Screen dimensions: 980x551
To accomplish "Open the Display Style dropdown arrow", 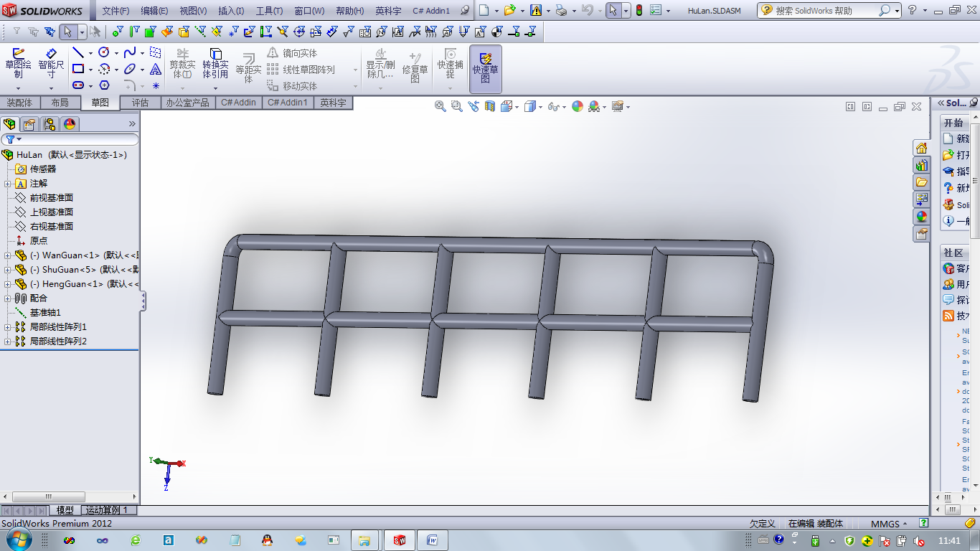I will 540,107.
